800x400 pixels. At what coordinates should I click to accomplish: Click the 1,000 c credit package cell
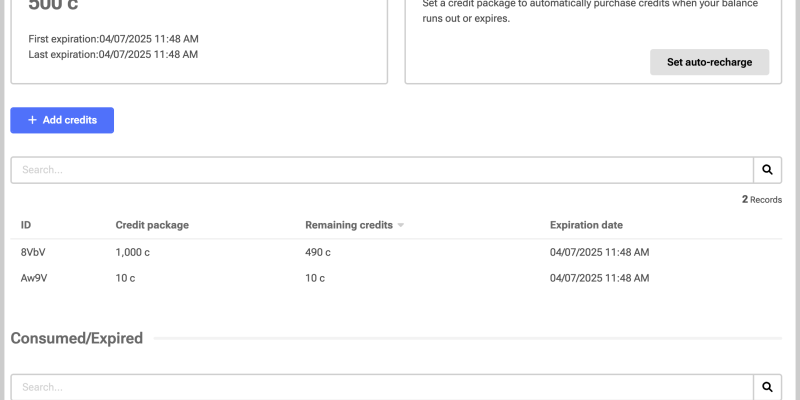pos(133,252)
